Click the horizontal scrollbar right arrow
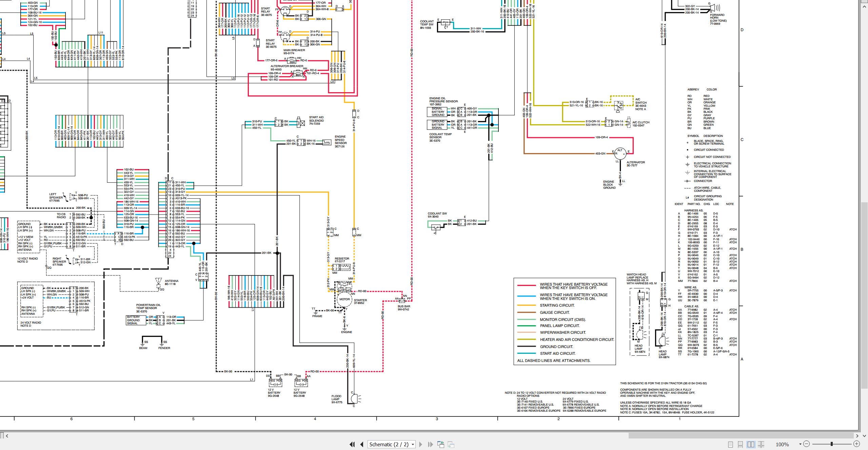 point(857,436)
